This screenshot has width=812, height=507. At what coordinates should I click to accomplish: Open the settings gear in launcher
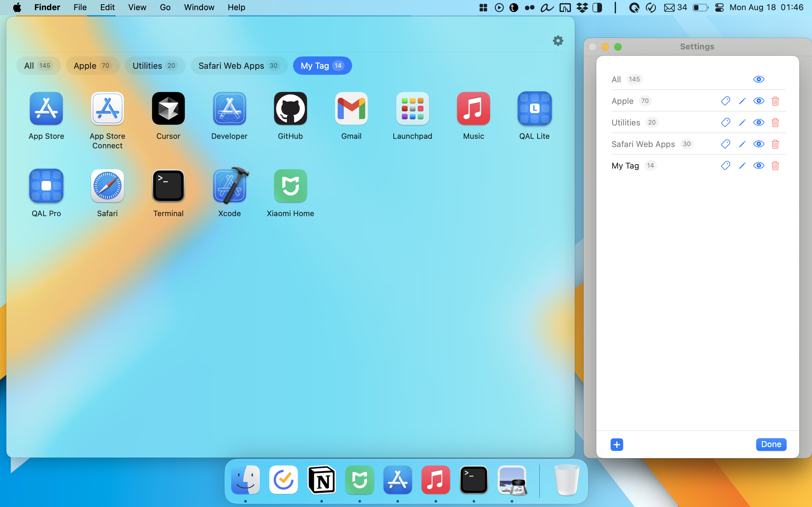(558, 41)
